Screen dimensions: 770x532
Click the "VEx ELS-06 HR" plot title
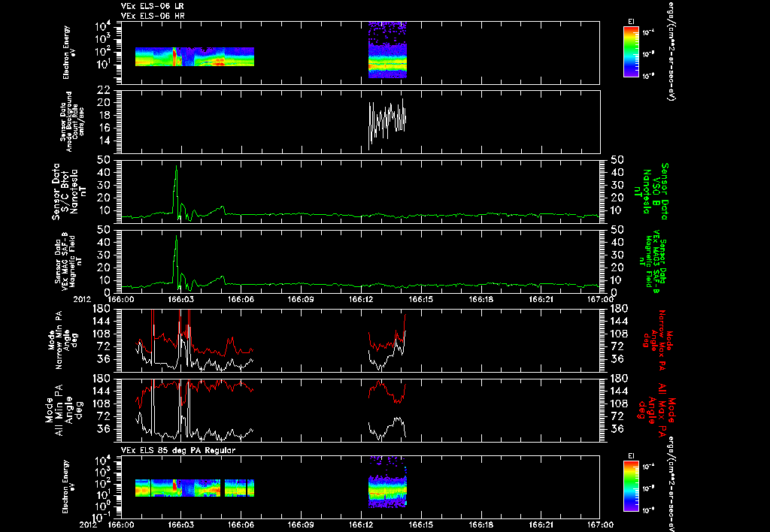153,17
